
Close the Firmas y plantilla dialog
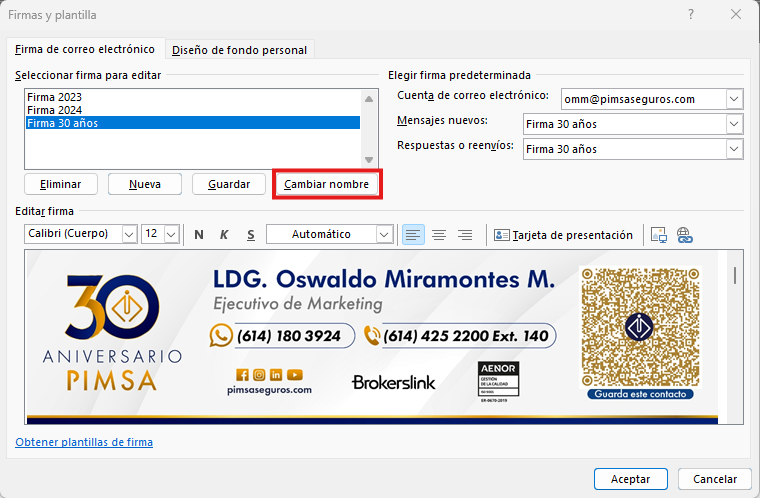736,15
